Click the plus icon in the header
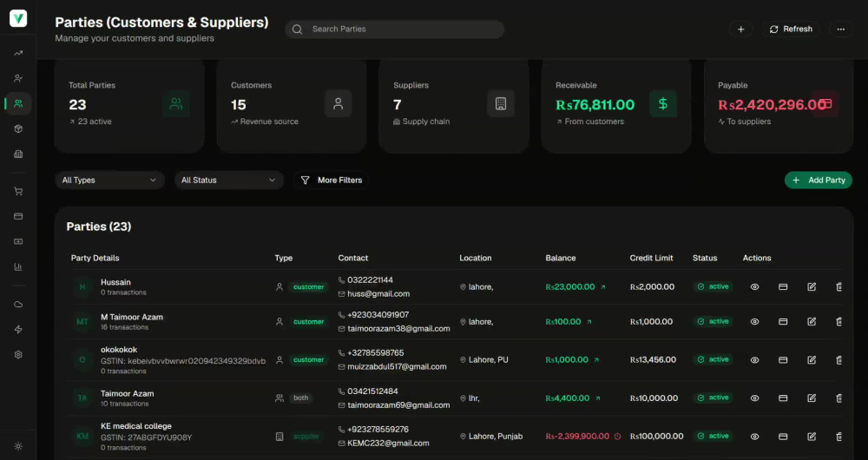The height and width of the screenshot is (460, 868). (x=740, y=30)
